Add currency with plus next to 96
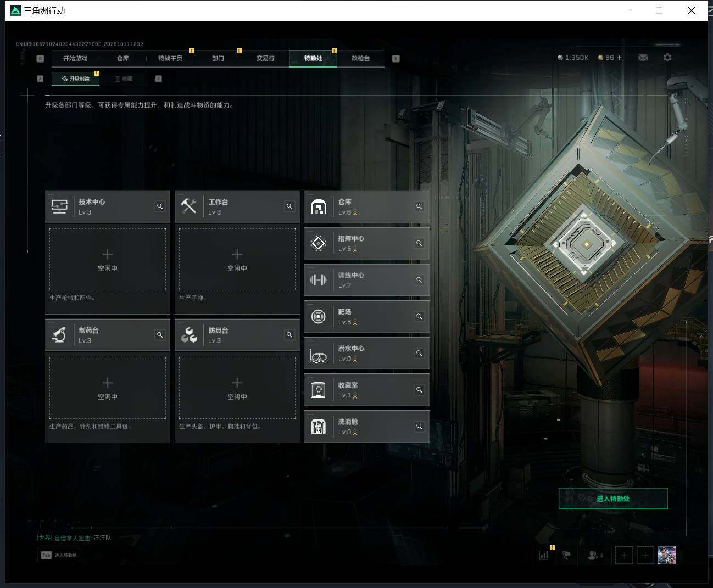This screenshot has height=588, width=713. coord(620,58)
